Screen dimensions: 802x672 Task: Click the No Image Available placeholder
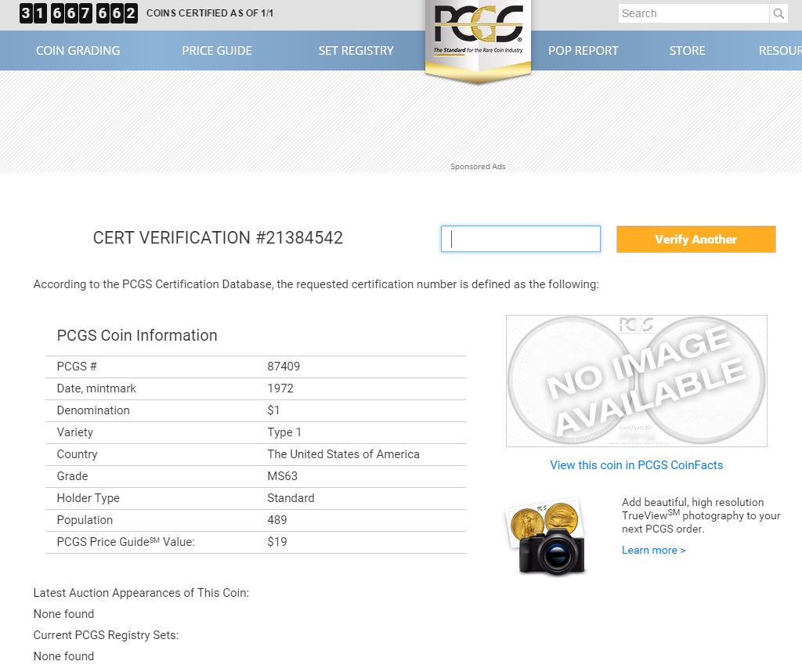(x=636, y=381)
